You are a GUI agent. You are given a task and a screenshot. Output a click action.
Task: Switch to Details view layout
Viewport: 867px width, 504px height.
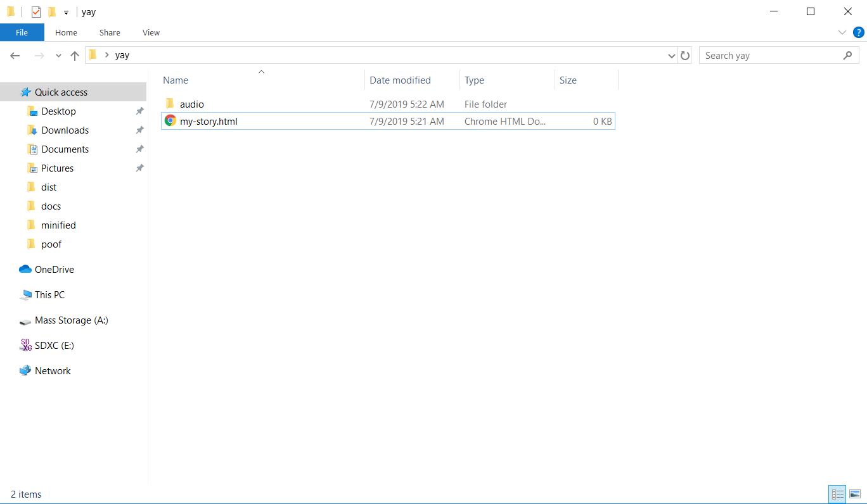(x=837, y=495)
